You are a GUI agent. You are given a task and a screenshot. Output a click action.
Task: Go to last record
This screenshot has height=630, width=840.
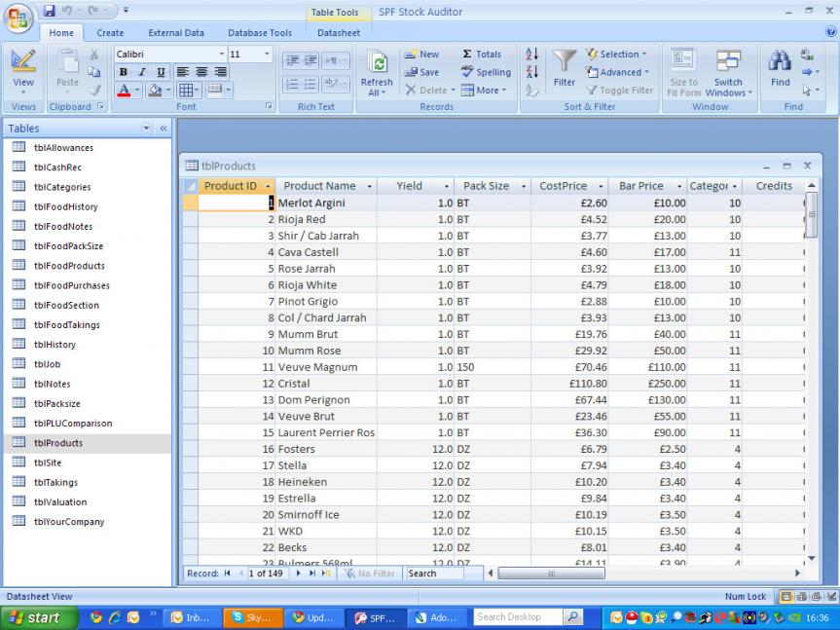[312, 574]
